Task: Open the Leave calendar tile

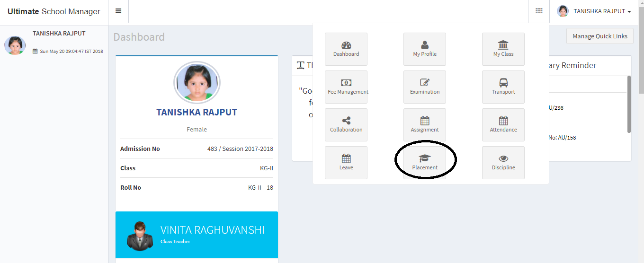Action: point(346,163)
